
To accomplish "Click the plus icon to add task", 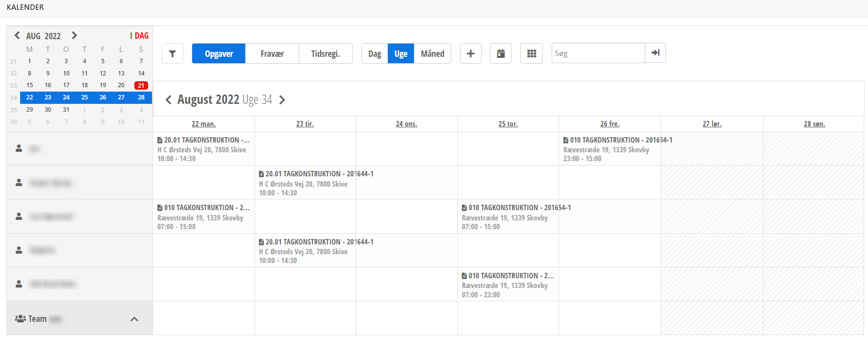I will click(470, 54).
